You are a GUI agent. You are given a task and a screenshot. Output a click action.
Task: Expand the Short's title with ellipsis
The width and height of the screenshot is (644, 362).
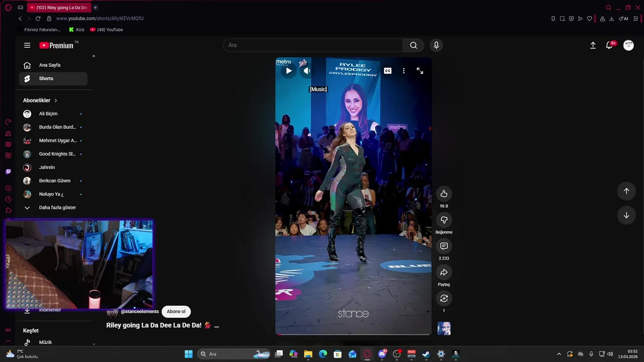[x=216, y=326]
